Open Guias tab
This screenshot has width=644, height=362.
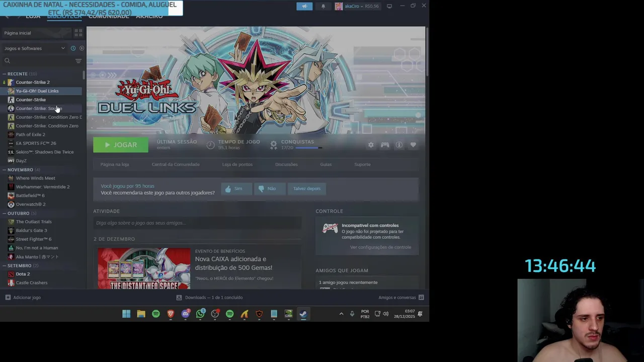pos(326,164)
